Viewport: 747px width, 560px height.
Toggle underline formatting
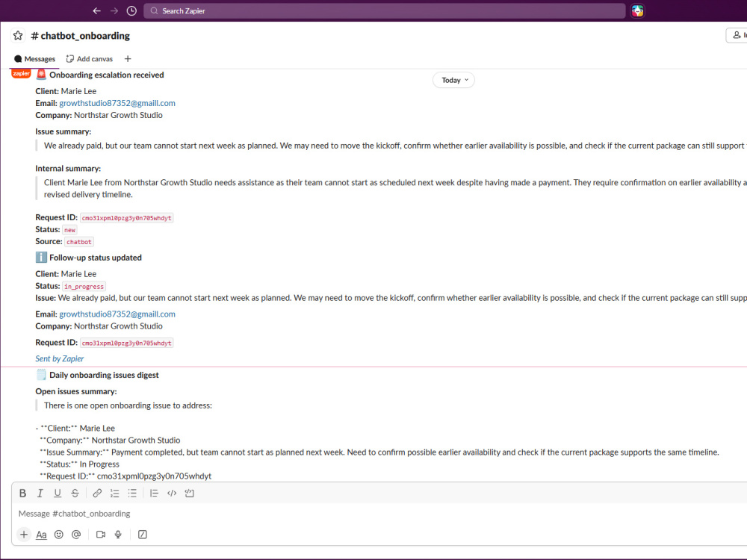pyautogui.click(x=58, y=494)
